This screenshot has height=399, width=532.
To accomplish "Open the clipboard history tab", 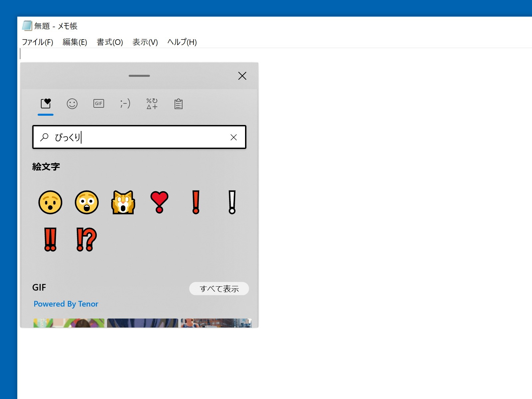I will point(178,104).
